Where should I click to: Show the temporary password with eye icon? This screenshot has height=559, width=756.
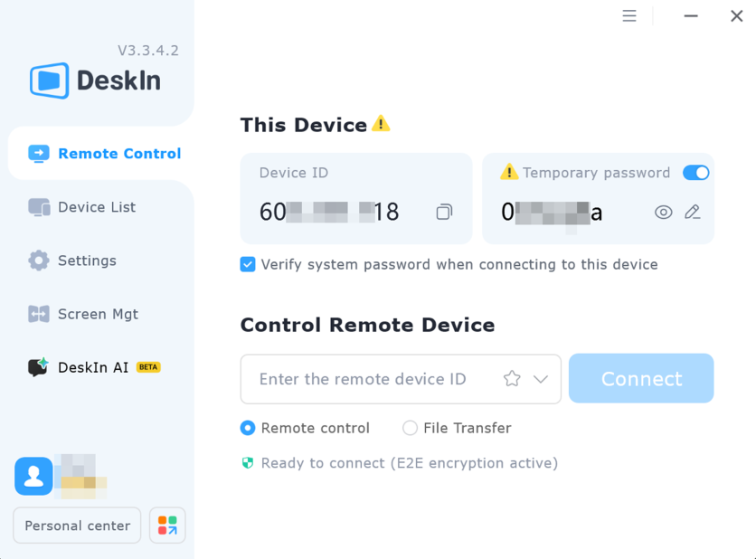664,212
